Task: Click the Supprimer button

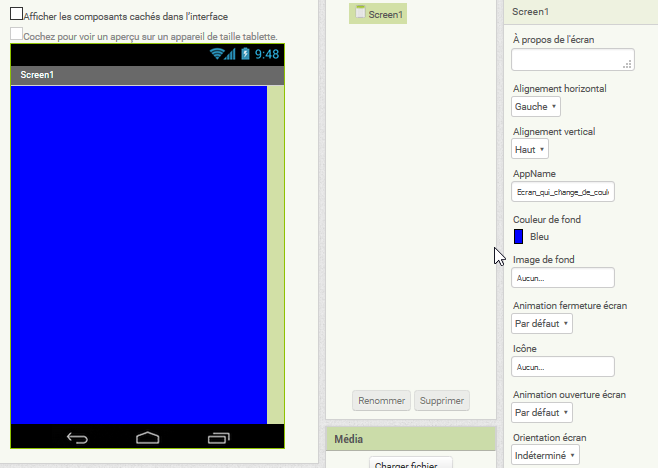Action: 441,400
